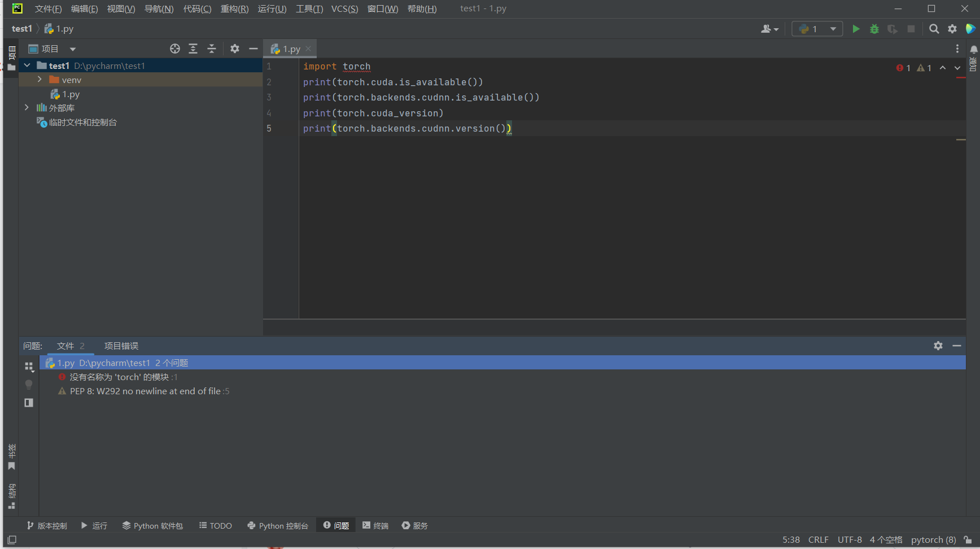Open the 工具(T) menu
This screenshot has width=980, height=549.
point(309,8)
